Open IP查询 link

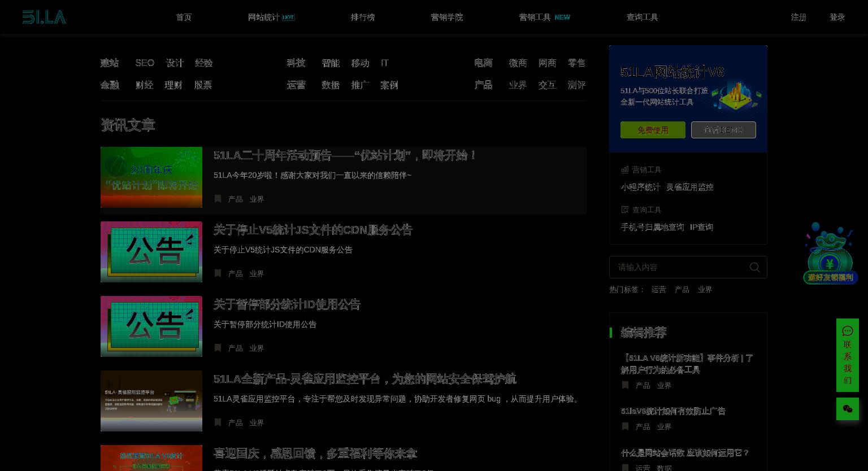(701, 227)
